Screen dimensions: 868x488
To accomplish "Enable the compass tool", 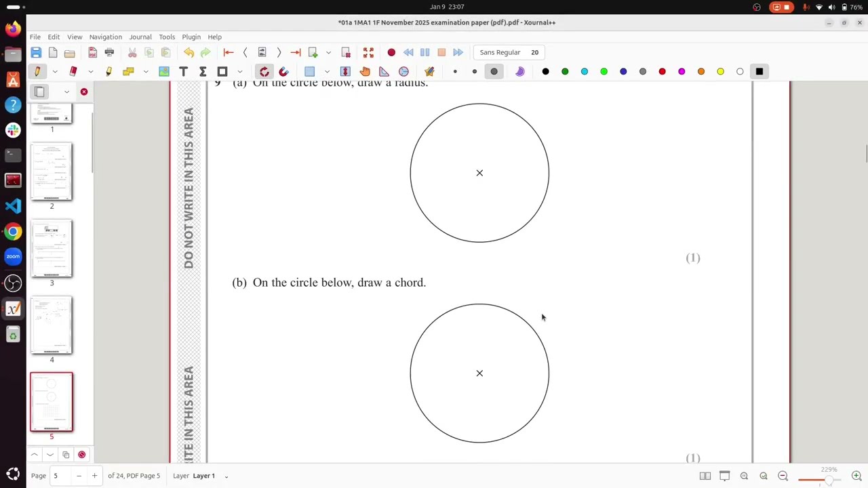I will point(403,71).
